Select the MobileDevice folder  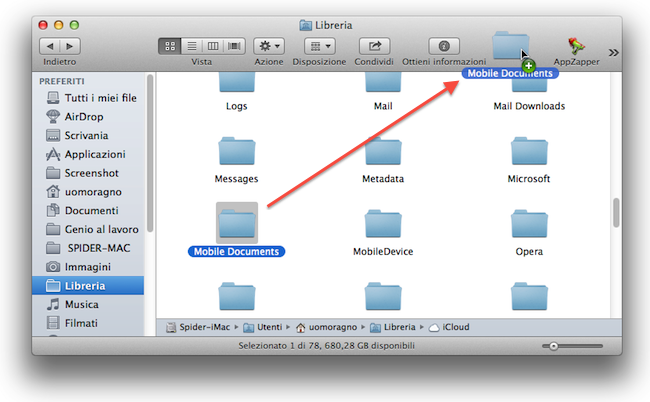383,226
